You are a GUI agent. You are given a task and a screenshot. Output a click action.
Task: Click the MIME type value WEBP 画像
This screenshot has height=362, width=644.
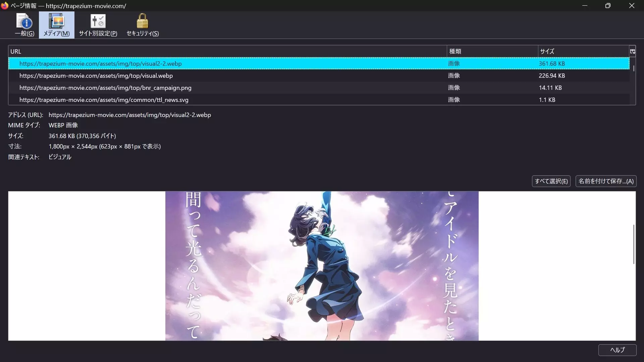(63, 125)
